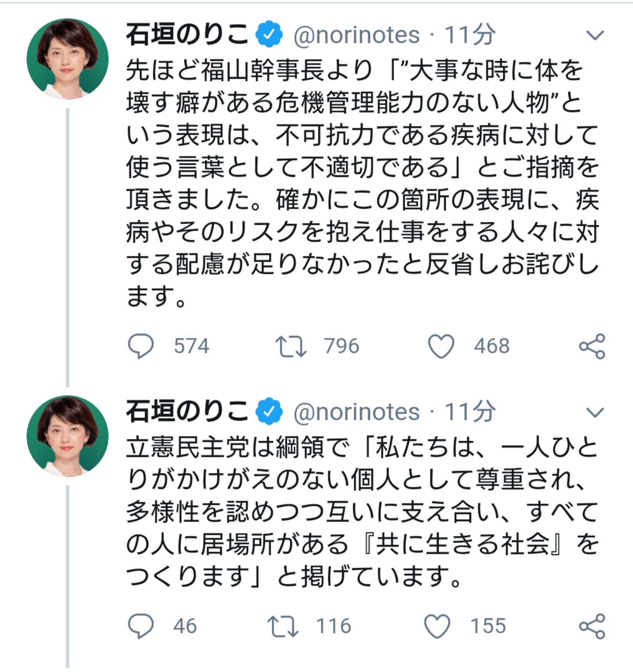Share the second tweet
Image resolution: width=633 pixels, height=672 pixels.
[592, 626]
